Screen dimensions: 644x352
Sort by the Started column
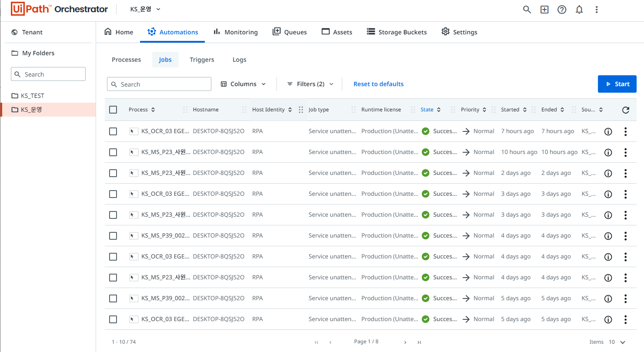pyautogui.click(x=514, y=110)
